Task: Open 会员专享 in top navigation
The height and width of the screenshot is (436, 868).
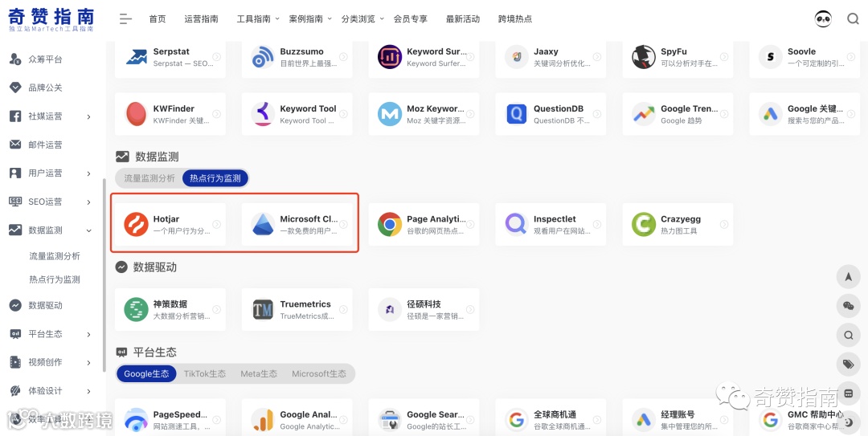Action: (410, 18)
